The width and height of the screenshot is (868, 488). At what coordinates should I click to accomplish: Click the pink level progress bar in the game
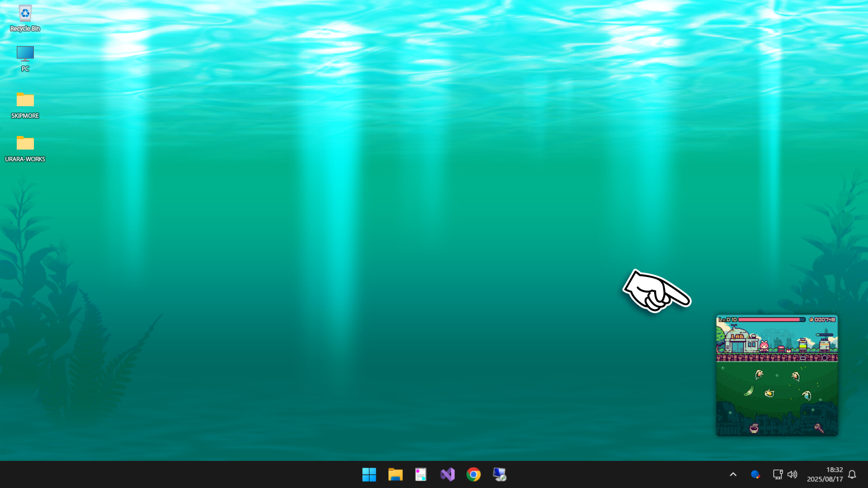point(769,319)
